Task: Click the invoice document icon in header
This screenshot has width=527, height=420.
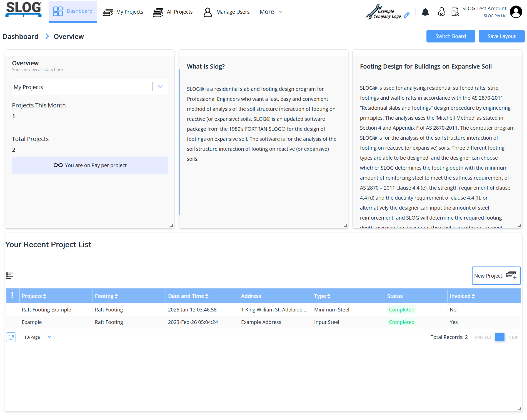Action: [455, 12]
